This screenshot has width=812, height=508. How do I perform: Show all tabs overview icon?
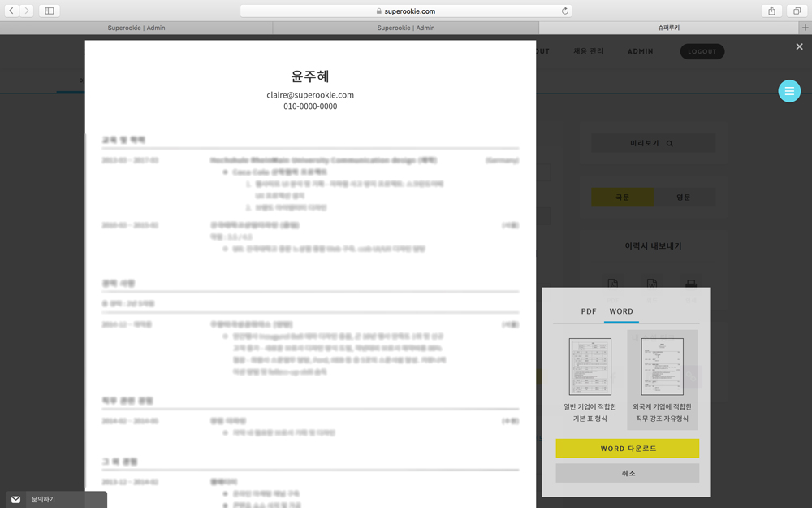(x=797, y=11)
